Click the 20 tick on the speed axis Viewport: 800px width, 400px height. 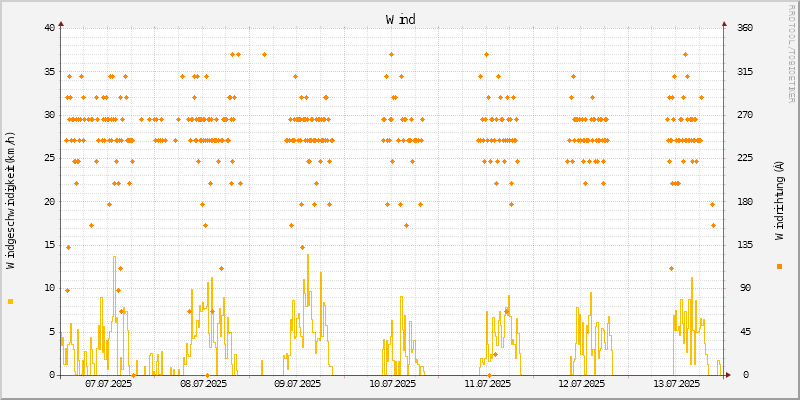[48, 201]
